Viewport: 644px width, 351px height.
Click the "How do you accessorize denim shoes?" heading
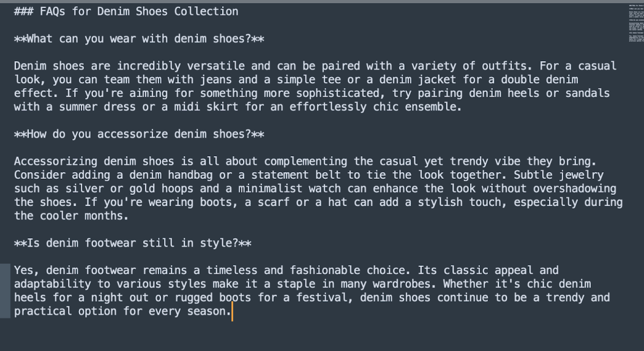[x=138, y=134]
